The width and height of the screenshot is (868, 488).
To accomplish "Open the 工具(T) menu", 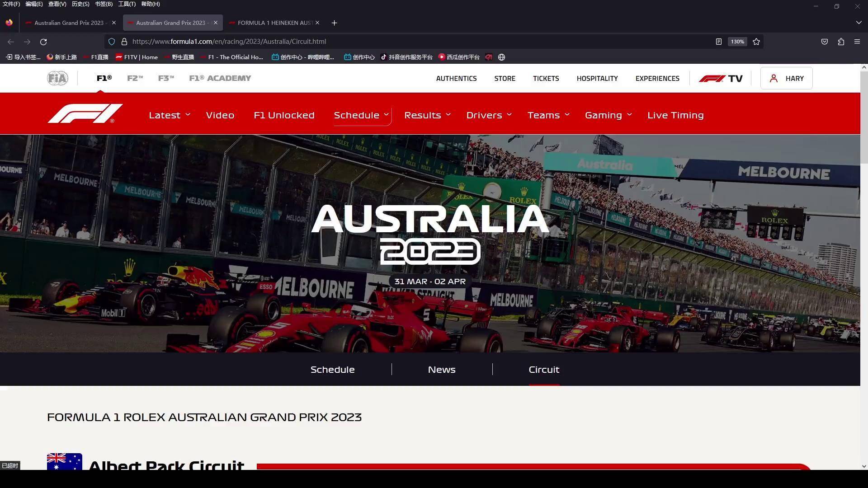I will click(x=127, y=4).
